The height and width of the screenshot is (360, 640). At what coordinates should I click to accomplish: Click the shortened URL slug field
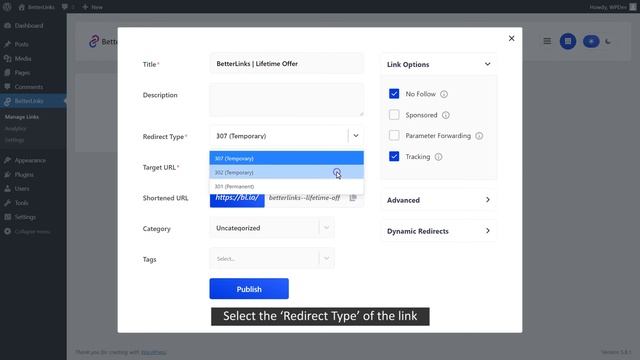coord(304,198)
